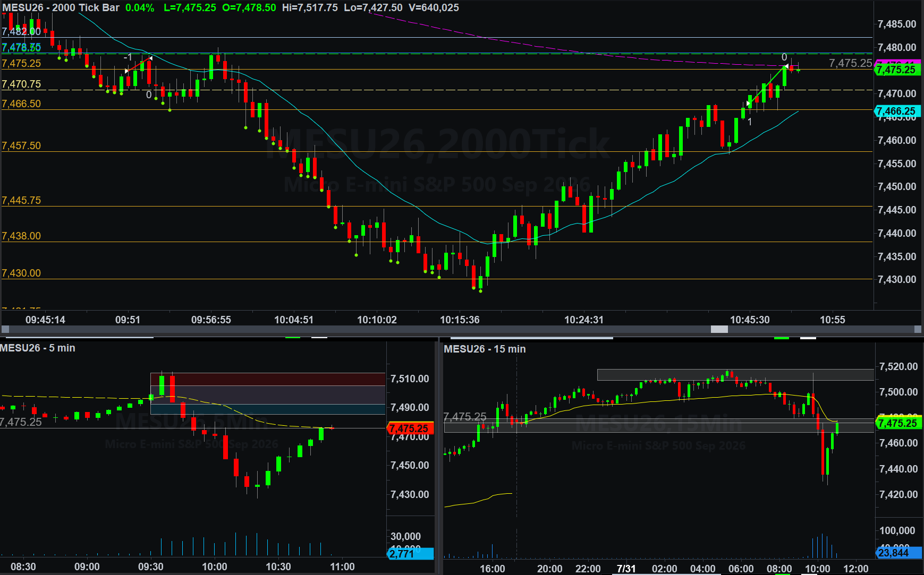Click the yellow 7,475.25 level label at left of tick chart
Image resolution: width=924 pixels, height=575 pixels.
(21, 64)
